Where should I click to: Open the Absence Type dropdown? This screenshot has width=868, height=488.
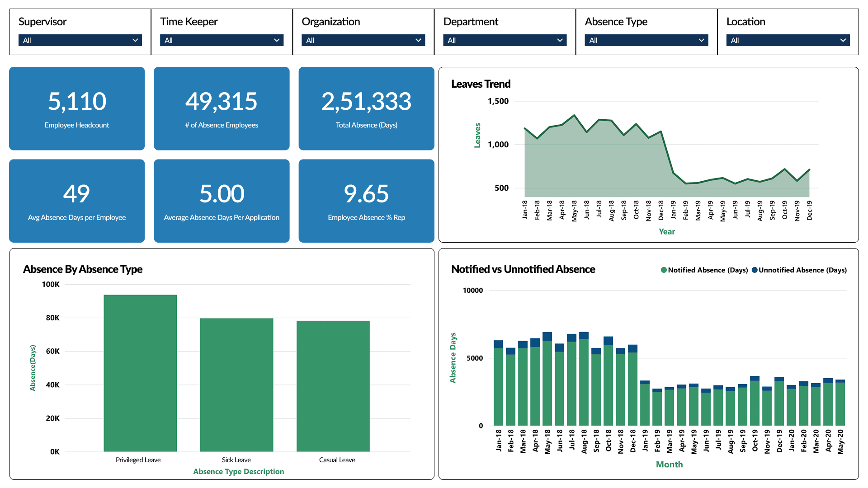[646, 40]
